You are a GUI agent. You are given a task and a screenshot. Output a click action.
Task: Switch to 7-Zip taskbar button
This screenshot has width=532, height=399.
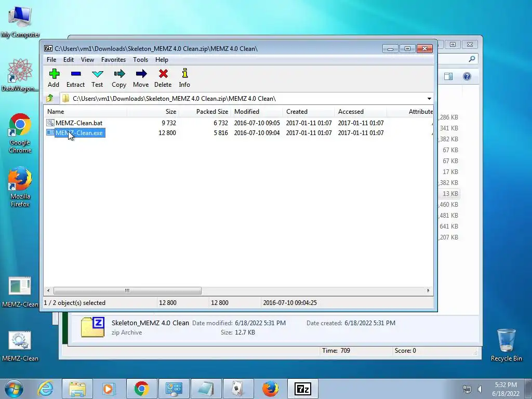coord(303,389)
